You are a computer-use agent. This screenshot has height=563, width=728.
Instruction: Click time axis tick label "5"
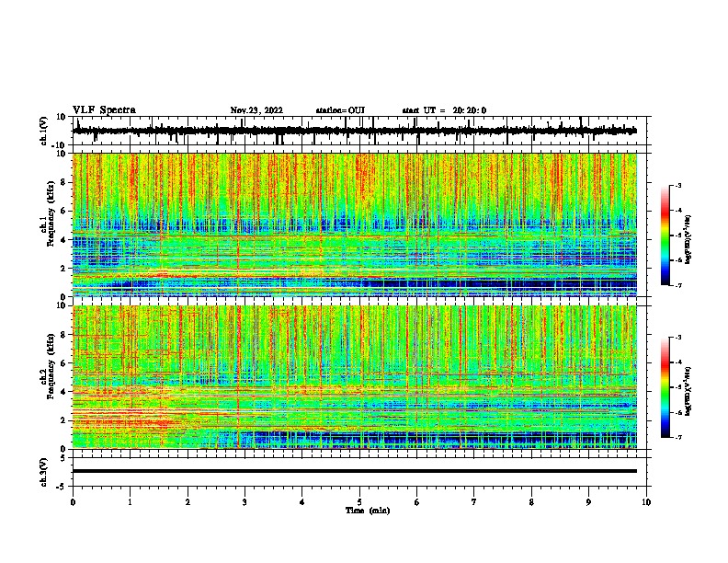tap(359, 502)
